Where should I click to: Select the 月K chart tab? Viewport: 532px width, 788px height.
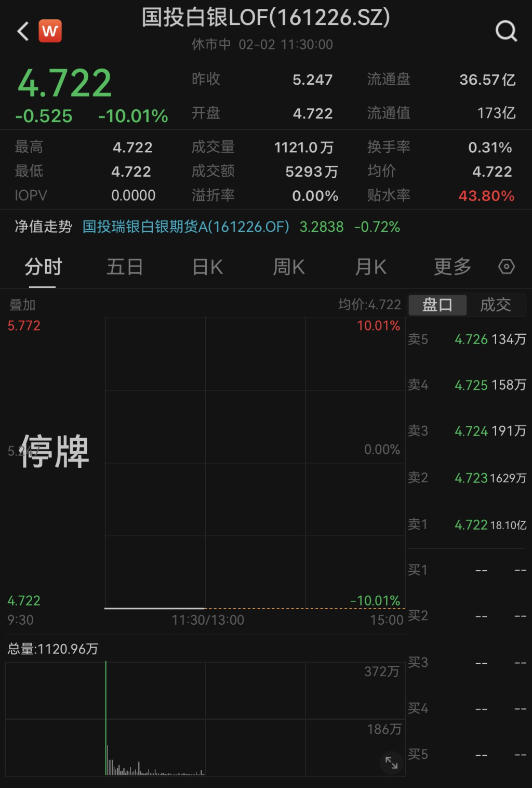(x=370, y=267)
